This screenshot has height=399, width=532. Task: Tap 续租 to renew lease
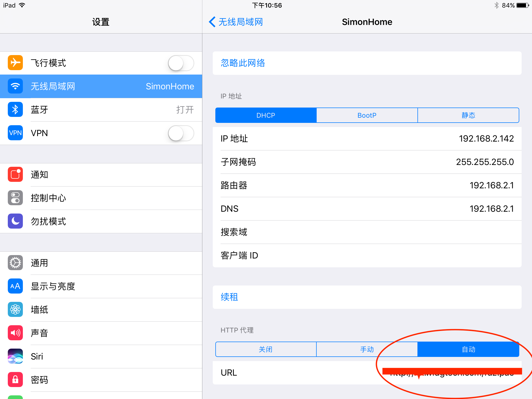[367, 297]
